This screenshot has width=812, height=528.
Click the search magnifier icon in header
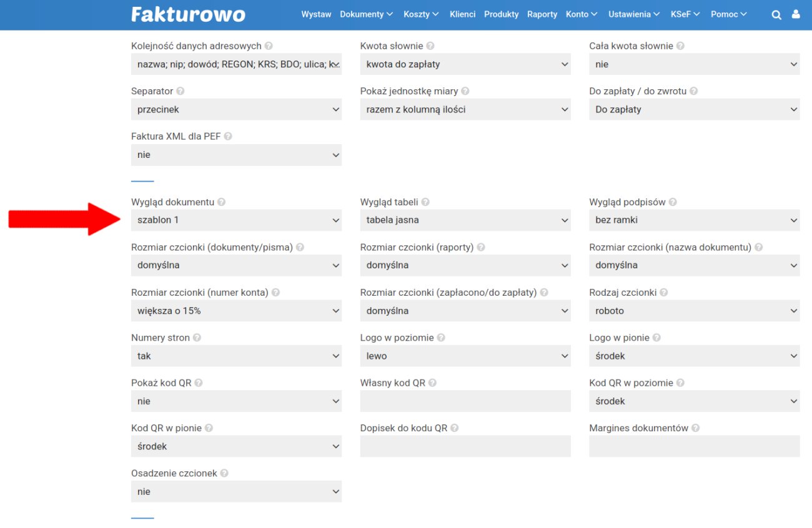click(776, 15)
